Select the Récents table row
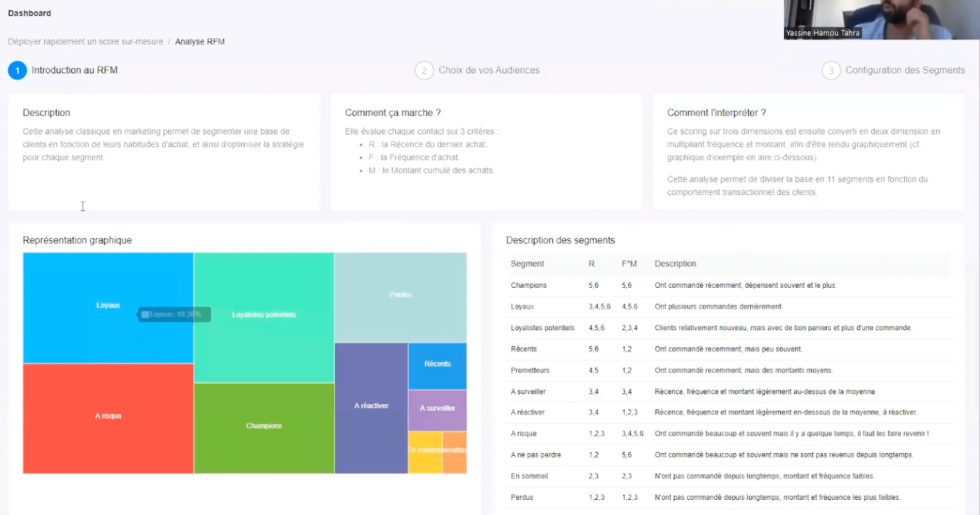The image size is (980, 515). tap(730, 349)
